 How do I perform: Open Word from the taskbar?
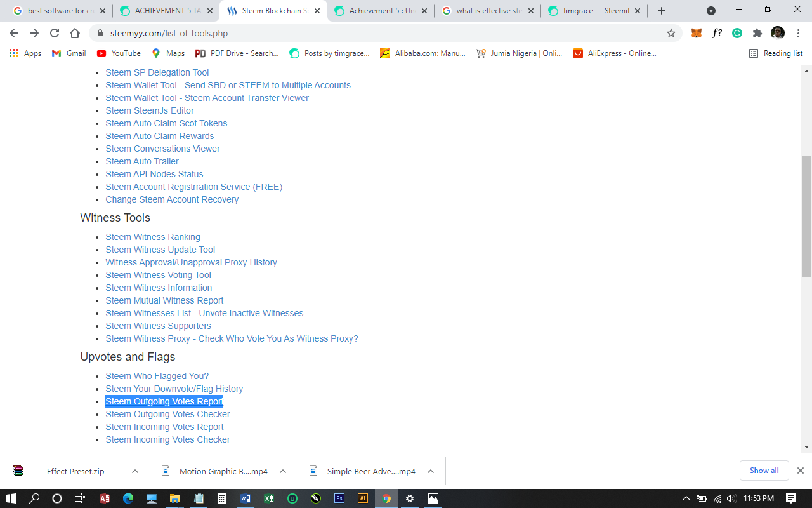point(245,498)
